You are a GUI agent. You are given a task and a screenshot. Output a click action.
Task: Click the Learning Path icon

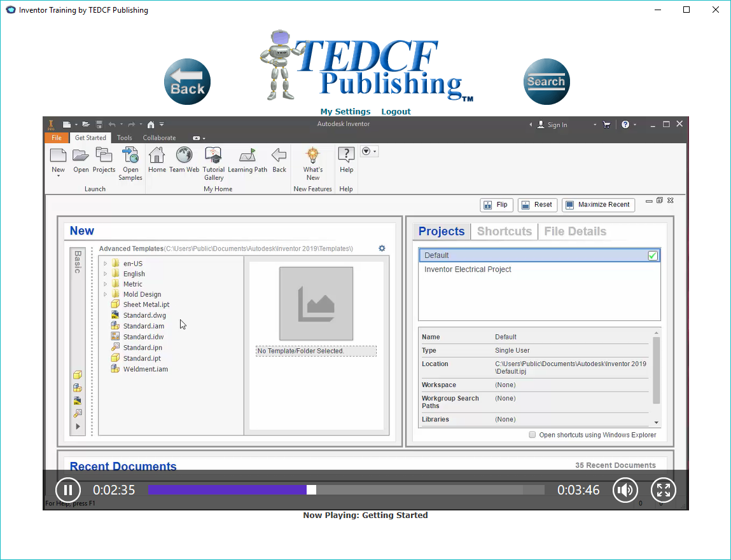coord(247,156)
